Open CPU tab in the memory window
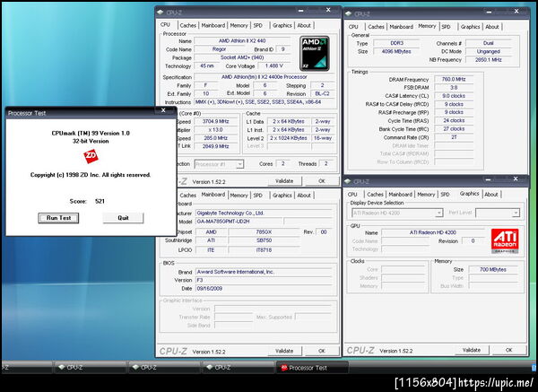 point(353,27)
